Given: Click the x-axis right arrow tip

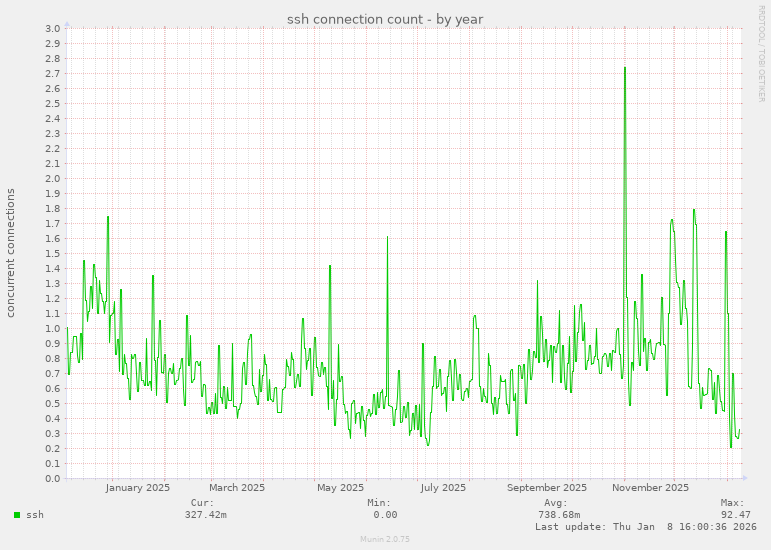Looking at the screenshot, I should 745,478.
